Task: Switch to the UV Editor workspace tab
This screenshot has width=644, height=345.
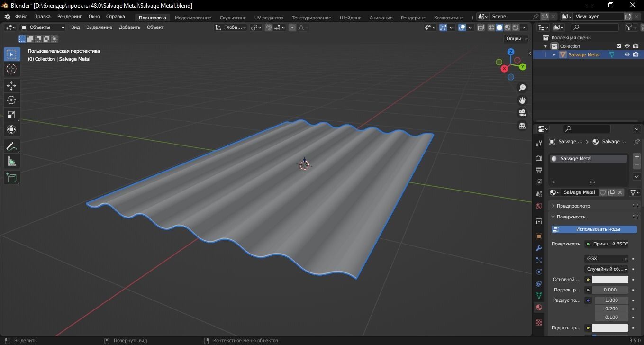Action: click(269, 18)
